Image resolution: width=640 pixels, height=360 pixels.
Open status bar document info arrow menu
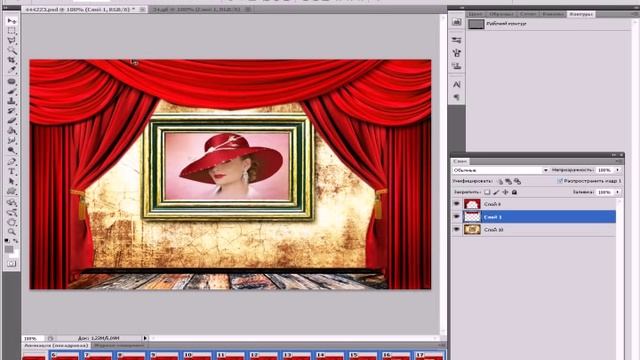tap(145, 338)
